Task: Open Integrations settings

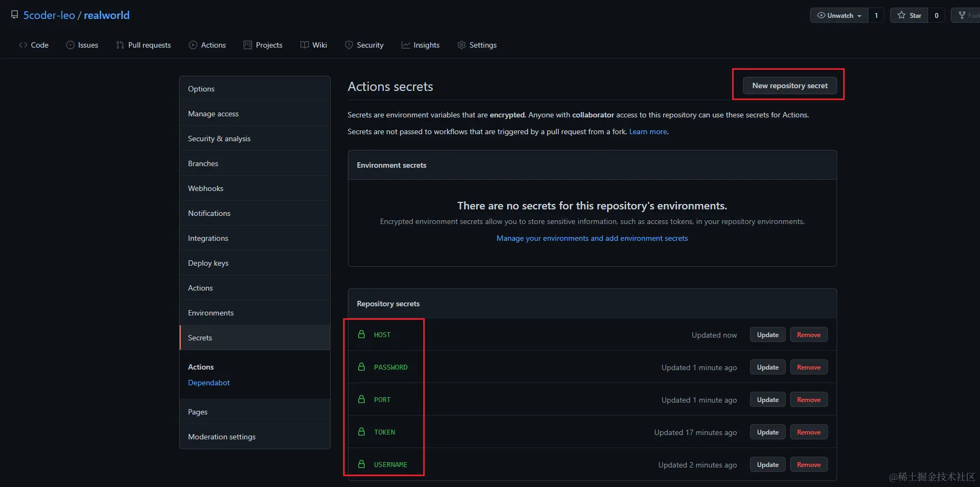Action: (255, 238)
